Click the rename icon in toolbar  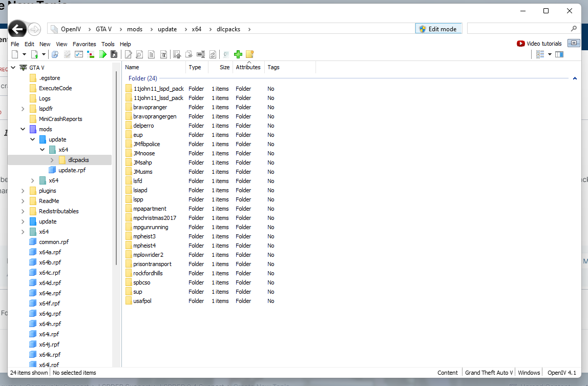[x=201, y=54]
